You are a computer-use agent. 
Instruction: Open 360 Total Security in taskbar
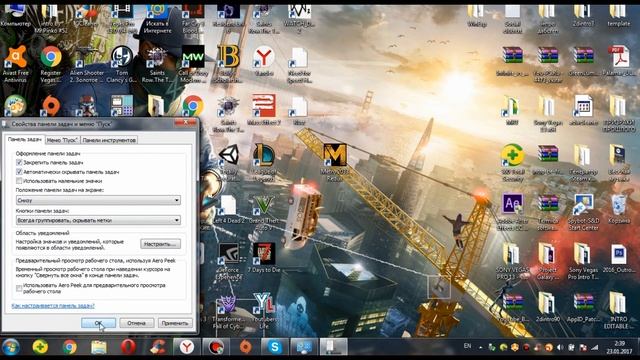click(40, 347)
